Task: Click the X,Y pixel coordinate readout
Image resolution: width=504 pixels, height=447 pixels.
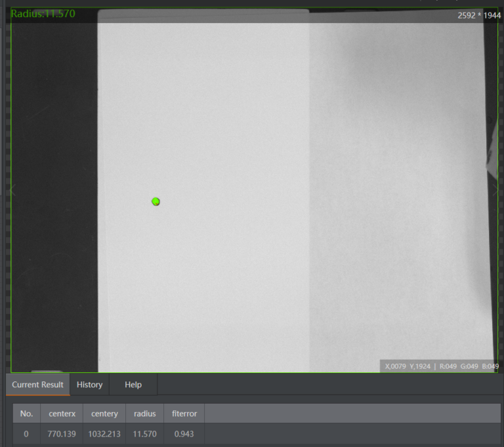Action: click(x=407, y=366)
